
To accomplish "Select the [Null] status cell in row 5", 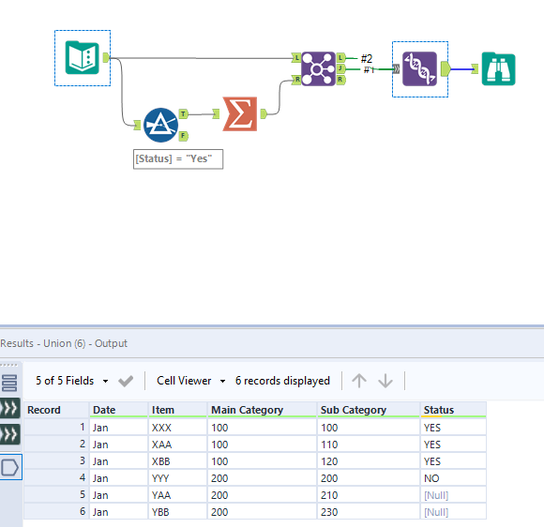I will 453,495.
